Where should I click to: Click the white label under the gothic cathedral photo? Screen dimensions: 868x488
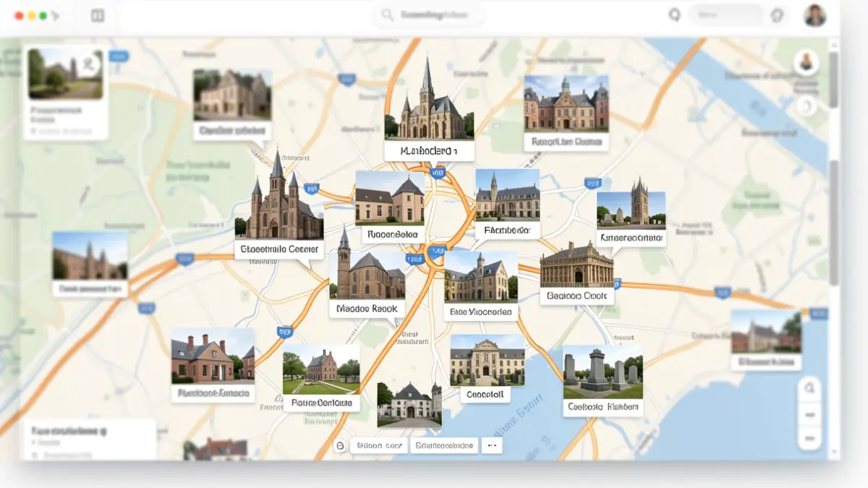pyautogui.click(x=429, y=151)
